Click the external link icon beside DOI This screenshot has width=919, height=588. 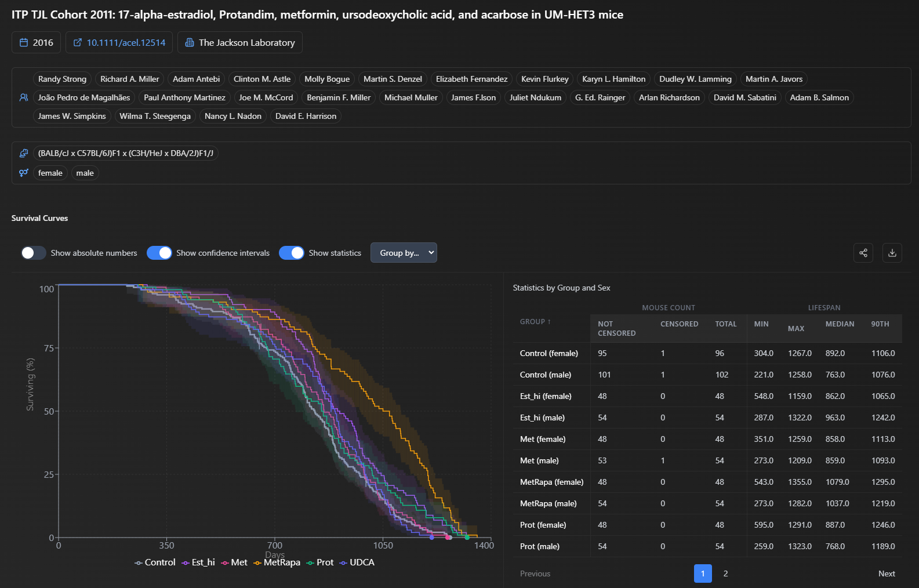click(78, 42)
